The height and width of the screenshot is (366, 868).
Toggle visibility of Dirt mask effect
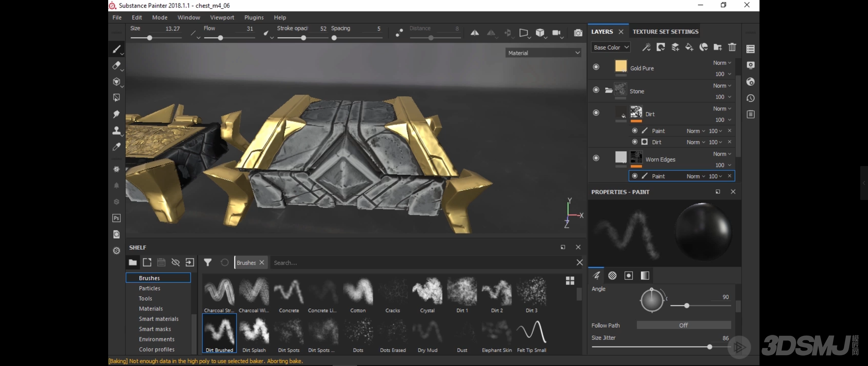[635, 142]
